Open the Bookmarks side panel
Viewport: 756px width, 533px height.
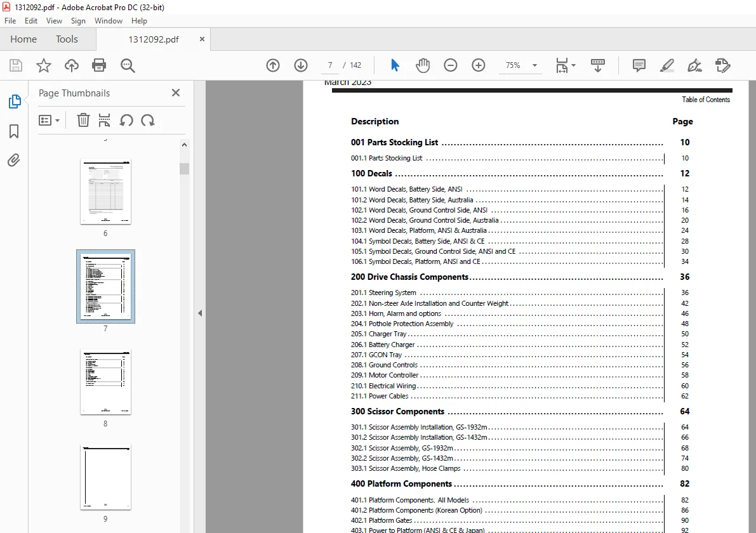[14, 131]
